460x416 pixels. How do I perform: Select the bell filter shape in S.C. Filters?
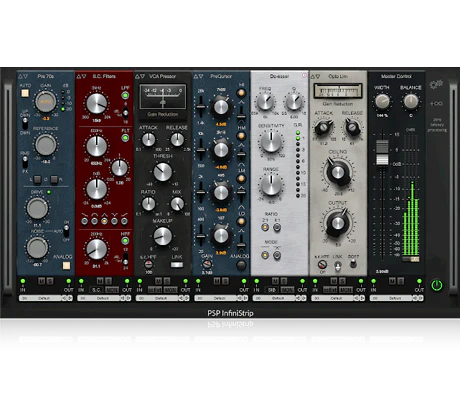(104, 221)
